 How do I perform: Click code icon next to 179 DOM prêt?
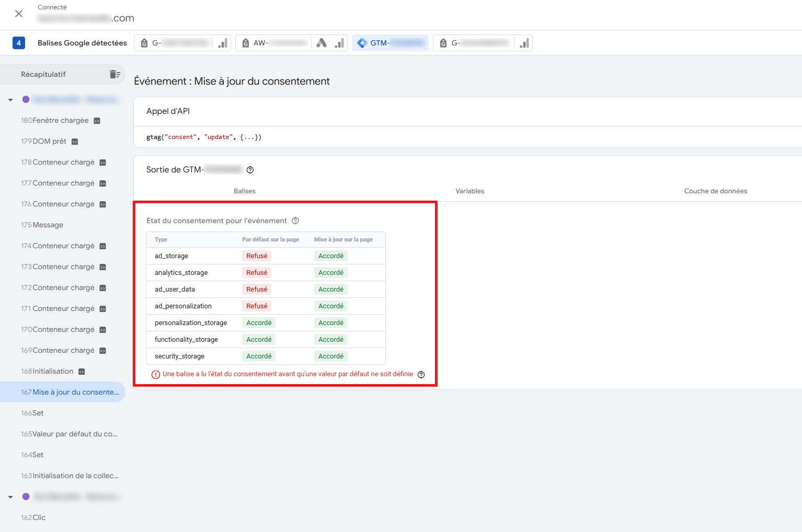(75, 142)
